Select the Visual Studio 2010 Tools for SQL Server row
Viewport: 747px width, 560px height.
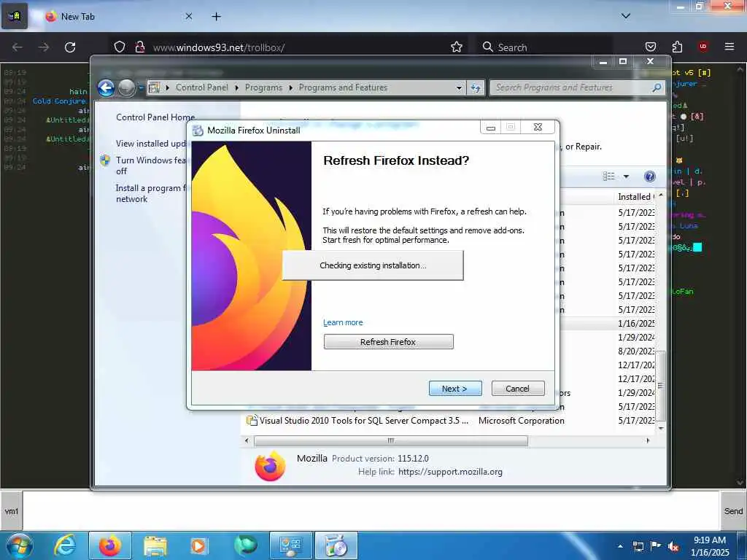pyautogui.click(x=450, y=421)
